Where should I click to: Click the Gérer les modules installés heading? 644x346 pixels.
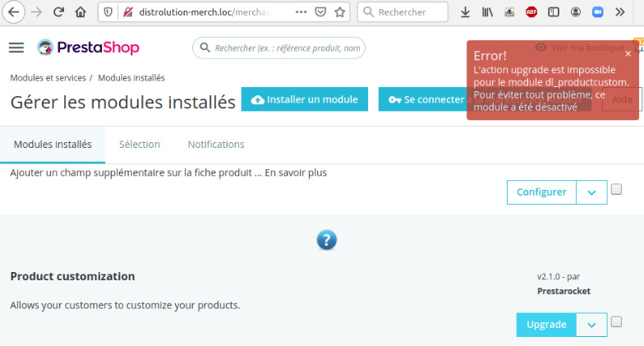[x=123, y=102]
